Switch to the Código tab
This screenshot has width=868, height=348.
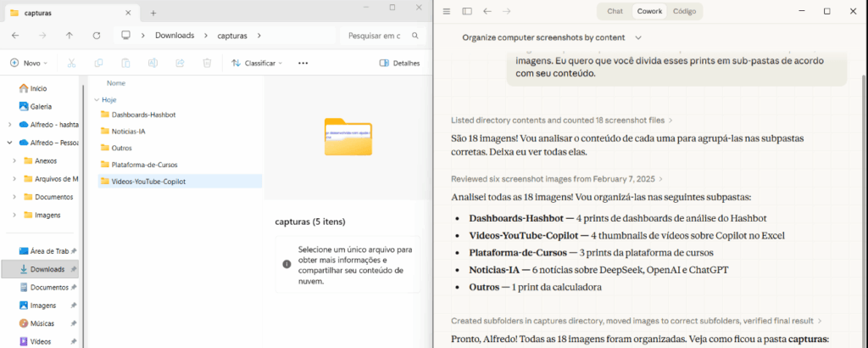coord(684,11)
